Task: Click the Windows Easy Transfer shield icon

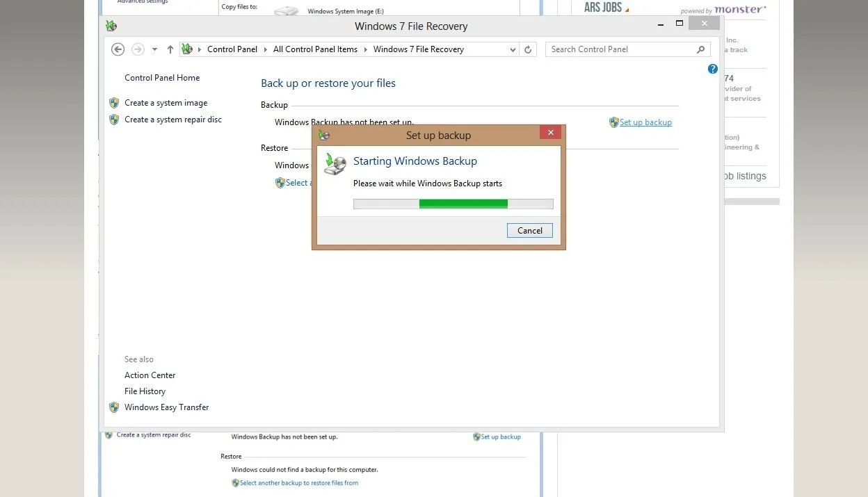Action: [114, 407]
